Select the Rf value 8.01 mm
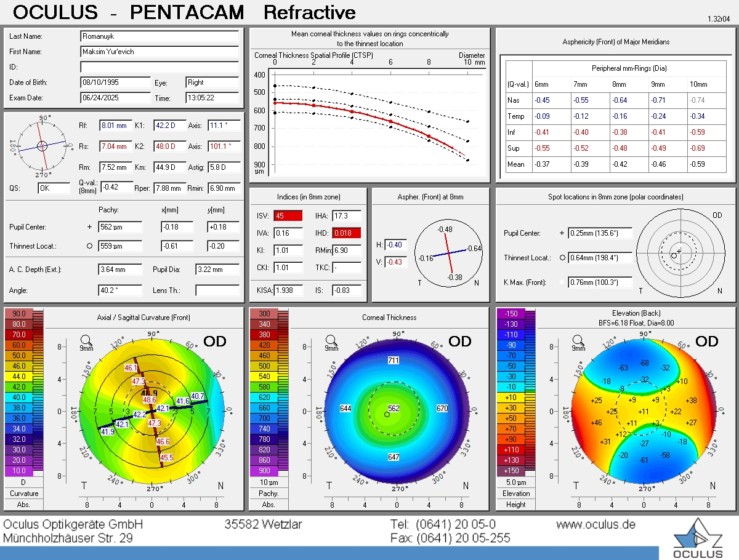 click(x=116, y=126)
